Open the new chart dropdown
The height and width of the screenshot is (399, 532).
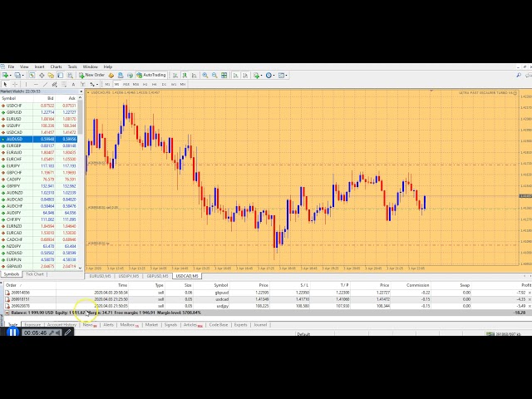coord(7,75)
